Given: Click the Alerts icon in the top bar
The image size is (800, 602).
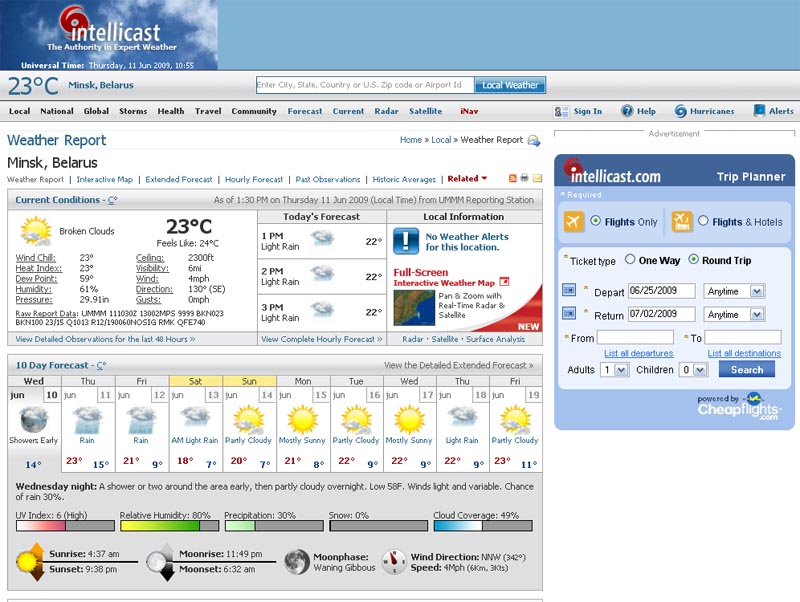Looking at the screenshot, I should pyautogui.click(x=760, y=110).
